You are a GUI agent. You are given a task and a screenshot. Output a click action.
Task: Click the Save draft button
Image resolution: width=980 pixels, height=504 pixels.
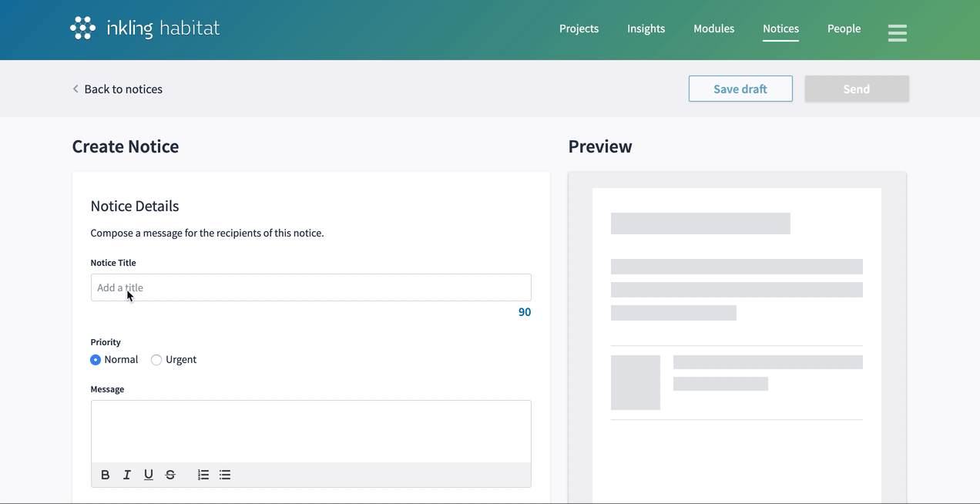pyautogui.click(x=740, y=89)
